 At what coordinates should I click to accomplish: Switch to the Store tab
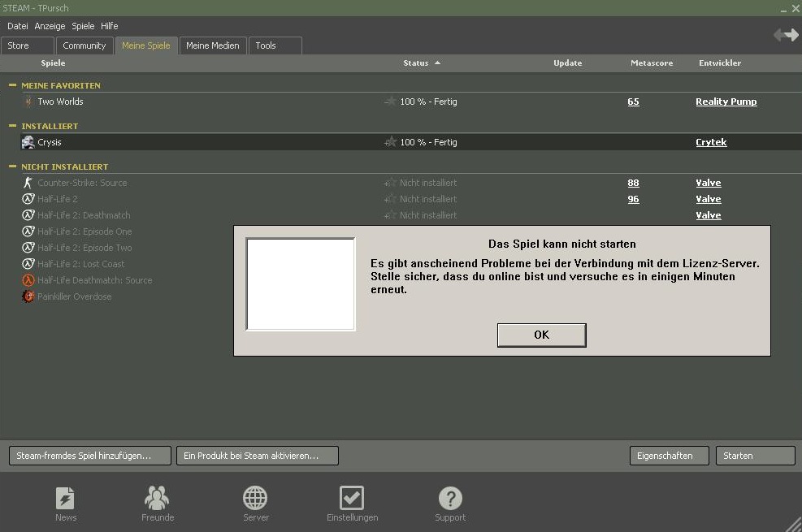(x=28, y=45)
